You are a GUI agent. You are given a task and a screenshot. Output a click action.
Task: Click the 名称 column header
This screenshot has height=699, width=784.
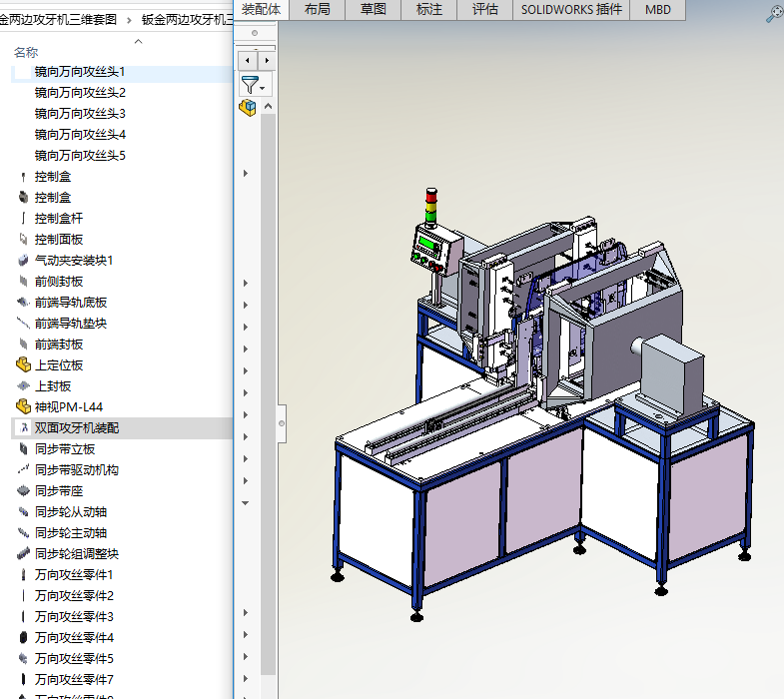tap(26, 52)
